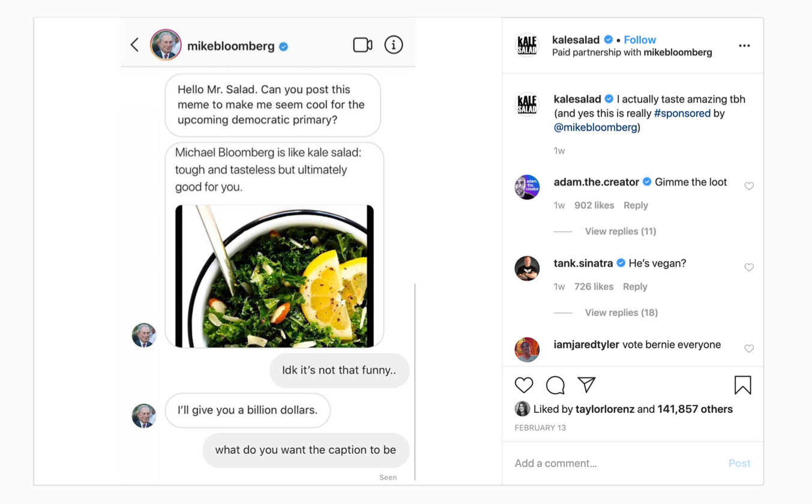Like the post using the heart icon

pyautogui.click(x=523, y=385)
